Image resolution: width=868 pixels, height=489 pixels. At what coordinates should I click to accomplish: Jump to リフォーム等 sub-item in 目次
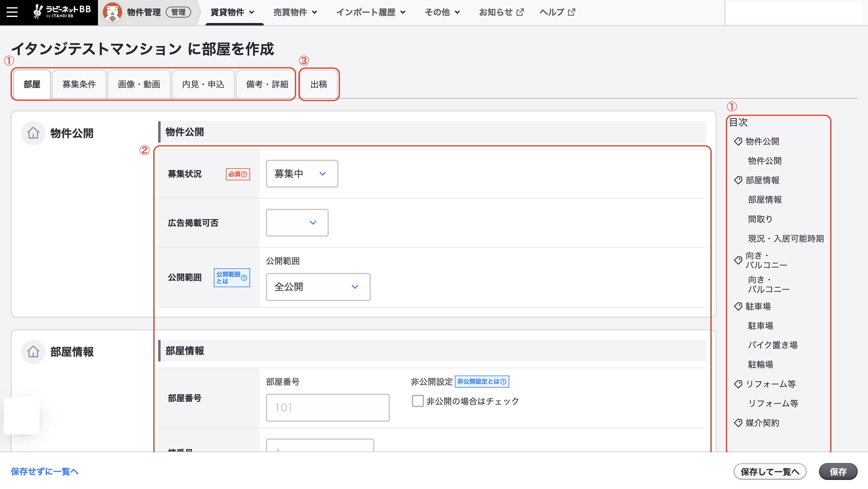point(773,403)
